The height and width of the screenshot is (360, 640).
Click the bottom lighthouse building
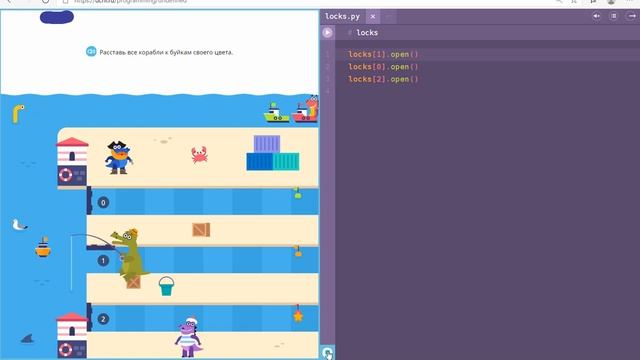click(72, 336)
